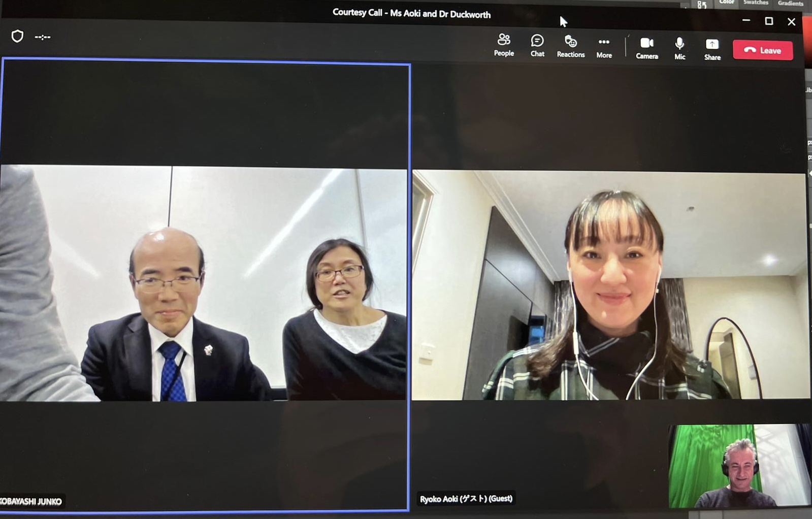812x519 pixels.
Task: Toggle the Camera on or off
Action: click(646, 48)
